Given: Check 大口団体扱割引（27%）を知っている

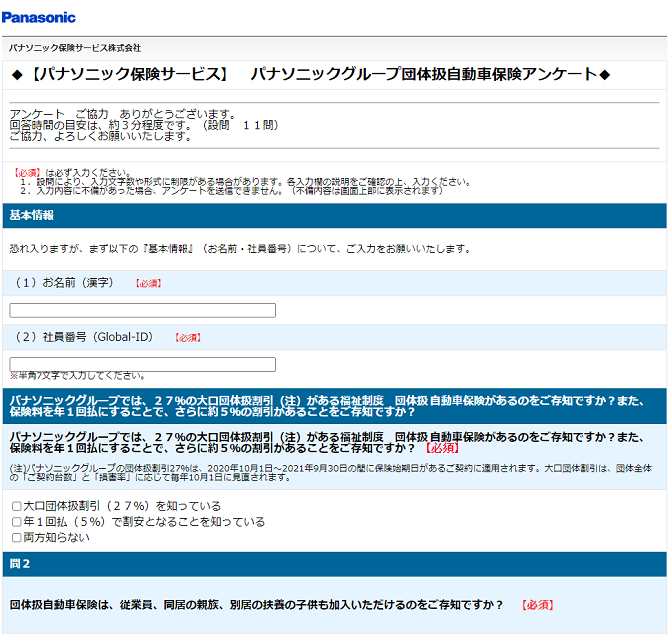Looking at the screenshot, I should (x=17, y=506).
